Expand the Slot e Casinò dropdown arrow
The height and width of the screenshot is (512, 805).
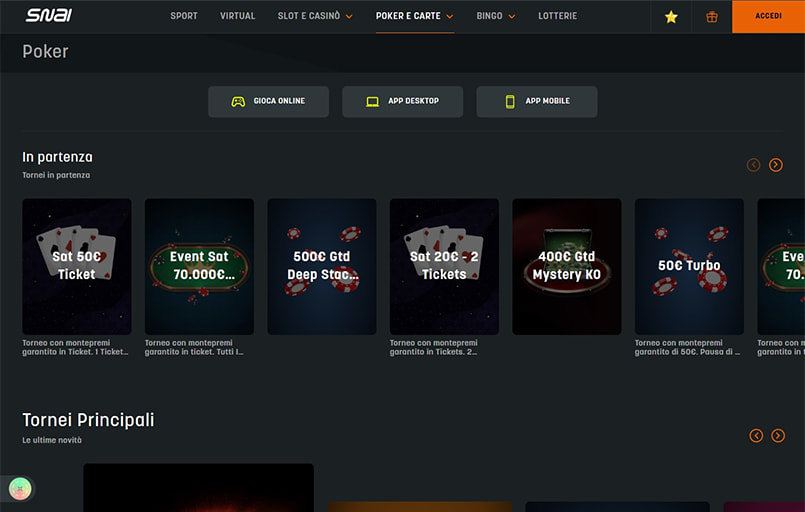click(x=349, y=16)
